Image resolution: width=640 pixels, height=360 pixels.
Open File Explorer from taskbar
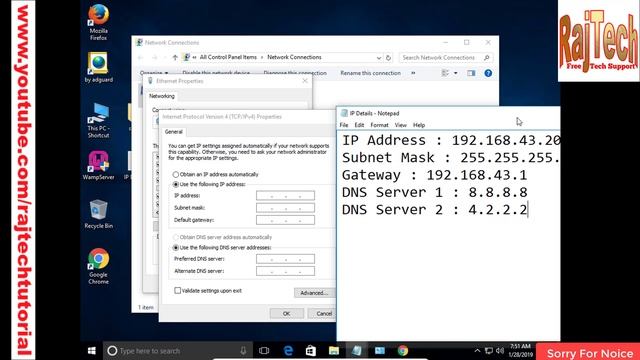coord(334,351)
